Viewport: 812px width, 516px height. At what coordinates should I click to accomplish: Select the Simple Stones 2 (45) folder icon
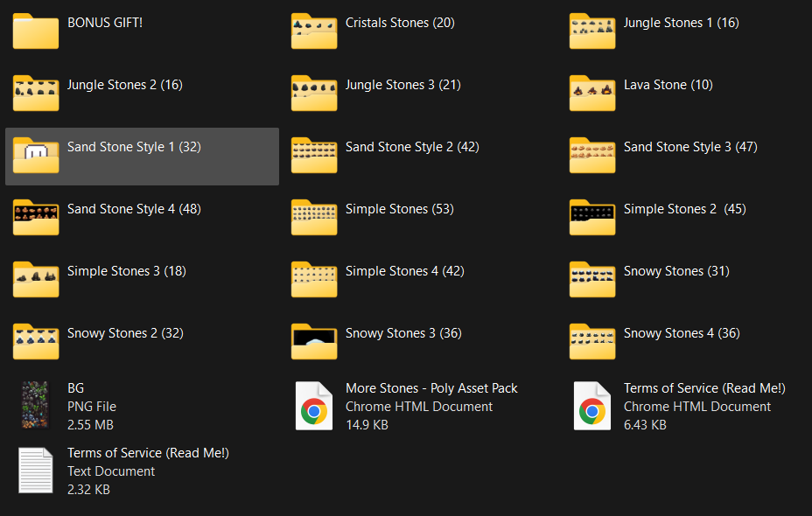click(591, 218)
